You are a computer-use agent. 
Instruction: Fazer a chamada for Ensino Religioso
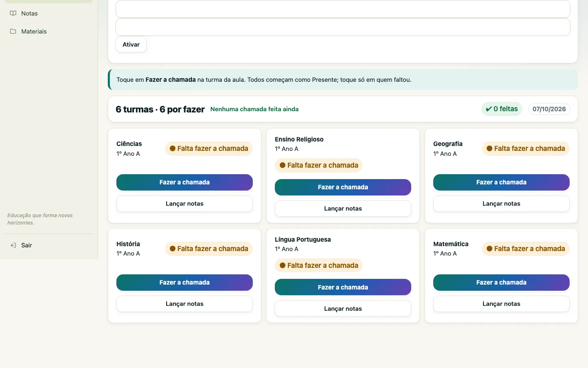(x=343, y=187)
